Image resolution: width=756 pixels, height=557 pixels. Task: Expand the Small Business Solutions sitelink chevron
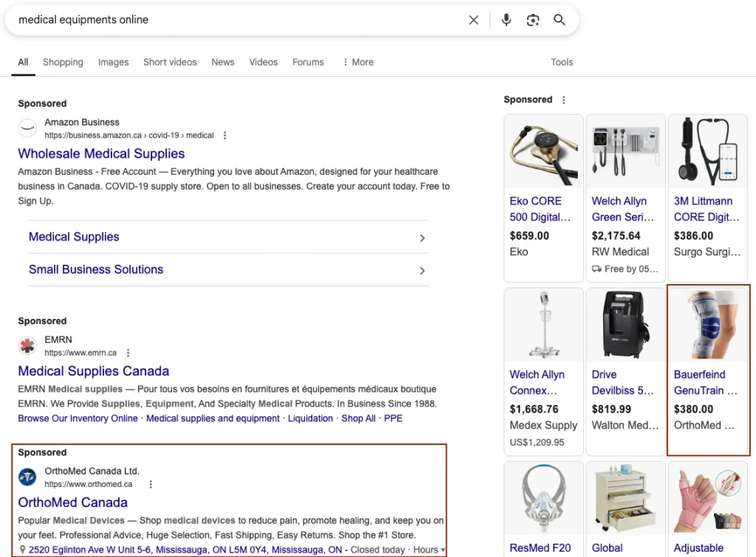tap(422, 271)
